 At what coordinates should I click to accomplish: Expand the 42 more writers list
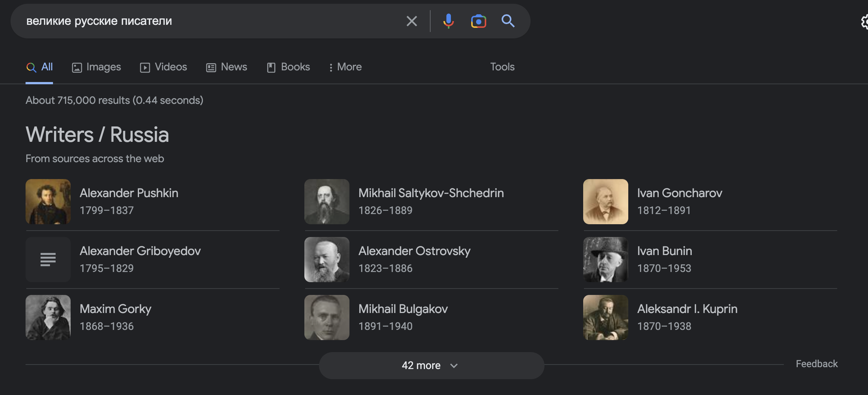click(431, 365)
